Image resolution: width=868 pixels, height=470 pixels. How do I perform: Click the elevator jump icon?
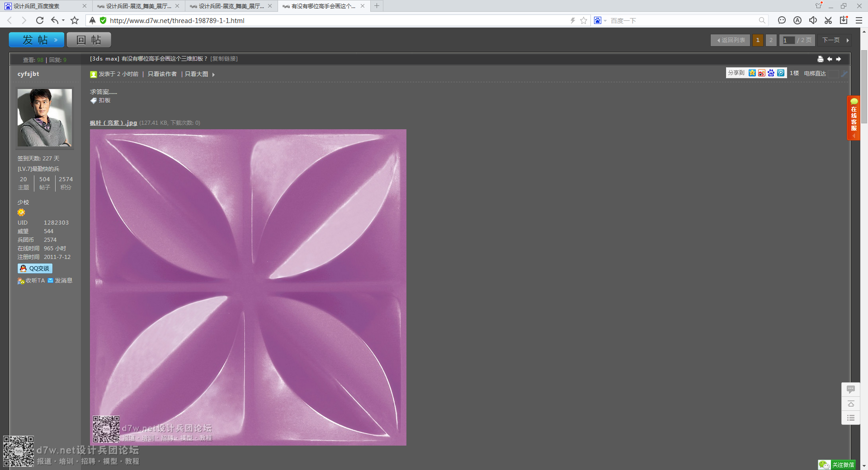844,74
